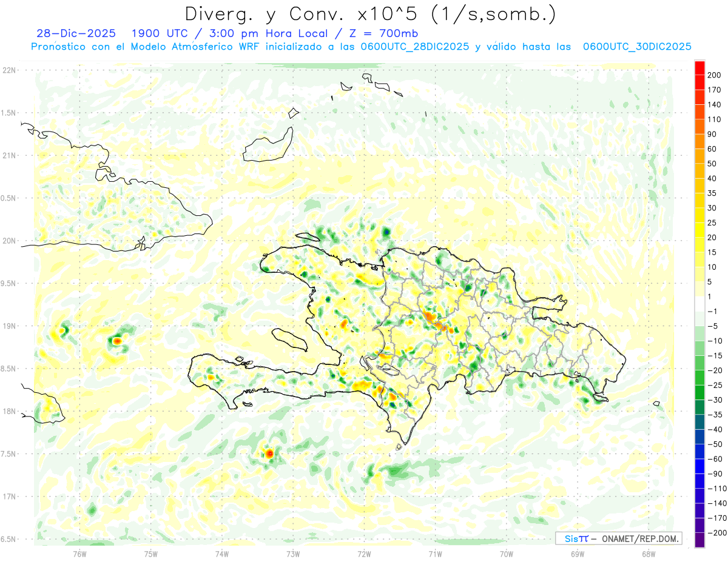Image resolution: width=728 pixels, height=562 pixels.
Task: Click the '-90' colorbar value
Action: 715,474
